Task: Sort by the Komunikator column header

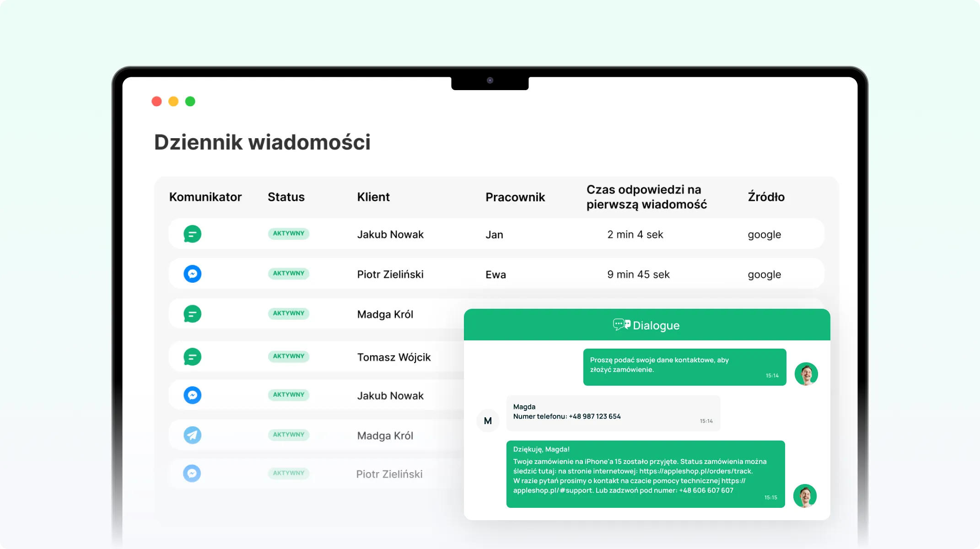Action: [205, 197]
